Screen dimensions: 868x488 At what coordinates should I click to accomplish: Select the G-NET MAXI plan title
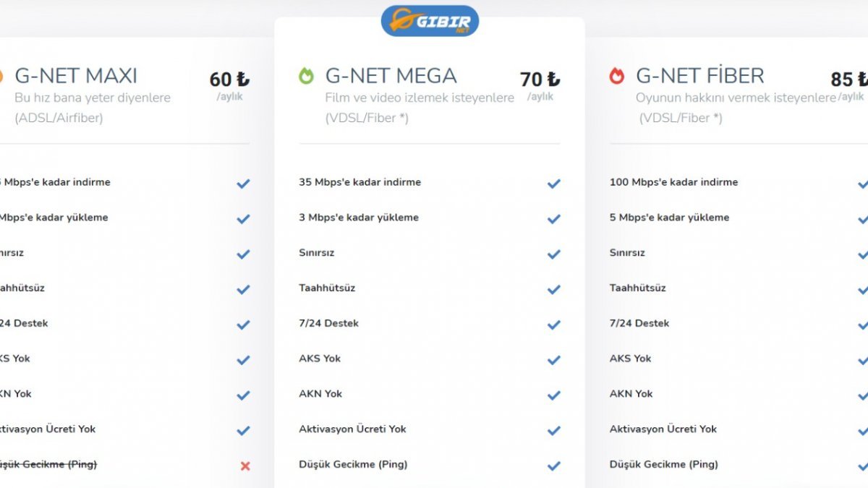[76, 75]
